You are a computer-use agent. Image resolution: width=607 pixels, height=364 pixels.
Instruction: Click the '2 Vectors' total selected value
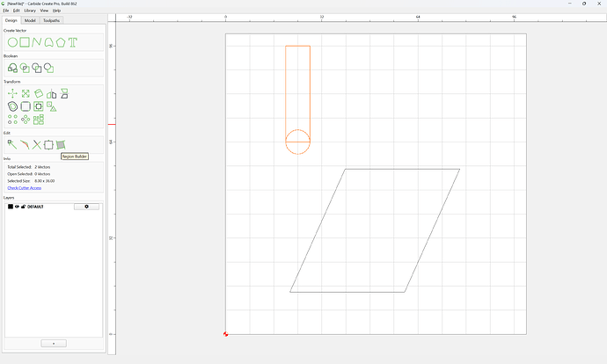(42, 167)
